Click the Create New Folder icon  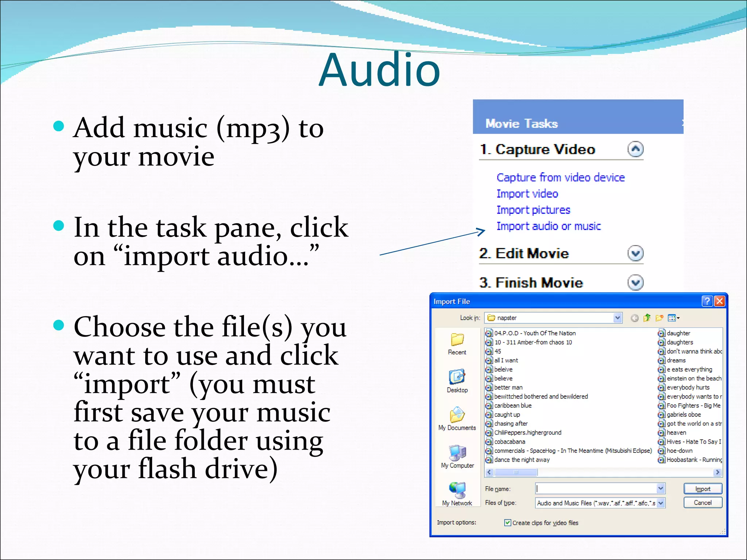coord(659,318)
